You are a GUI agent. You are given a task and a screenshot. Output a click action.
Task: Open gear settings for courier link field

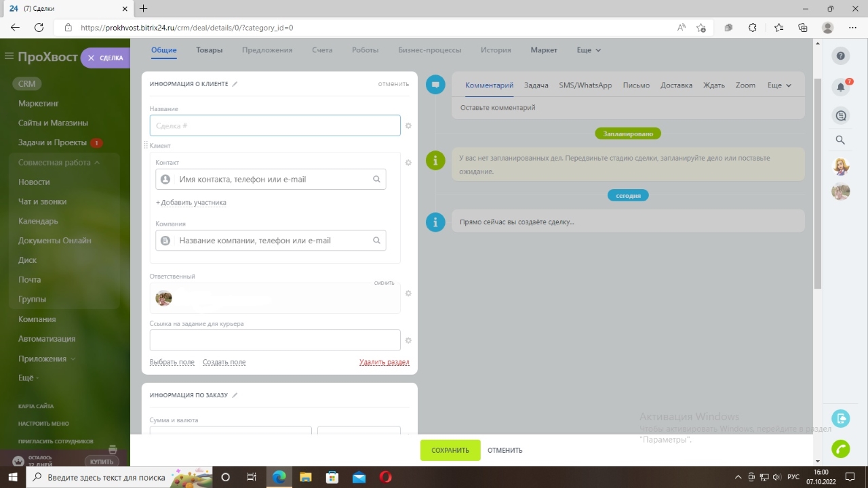tap(408, 340)
